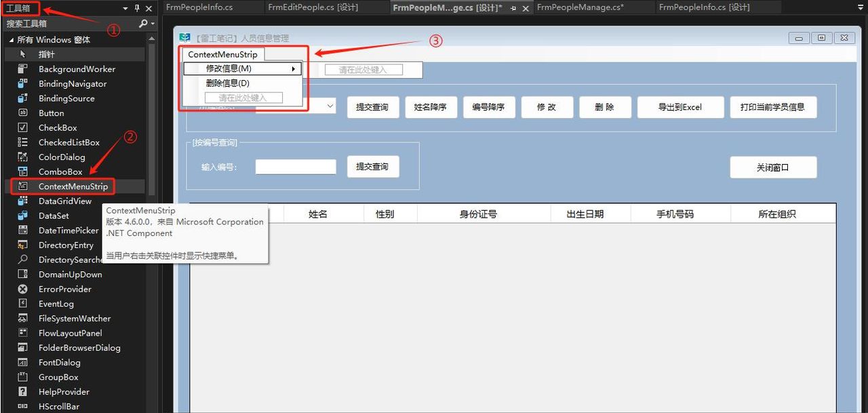Image resolution: width=868 pixels, height=413 pixels.
Task: Click 提交查询 button in 按编号查询 group
Action: pyautogui.click(x=373, y=166)
